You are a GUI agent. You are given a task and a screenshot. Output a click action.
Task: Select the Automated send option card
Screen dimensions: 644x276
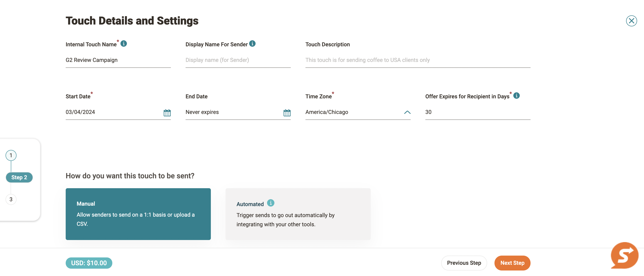298,214
